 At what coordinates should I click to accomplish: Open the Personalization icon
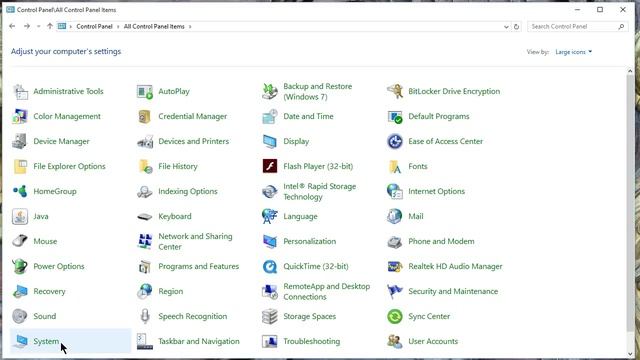tap(270, 241)
